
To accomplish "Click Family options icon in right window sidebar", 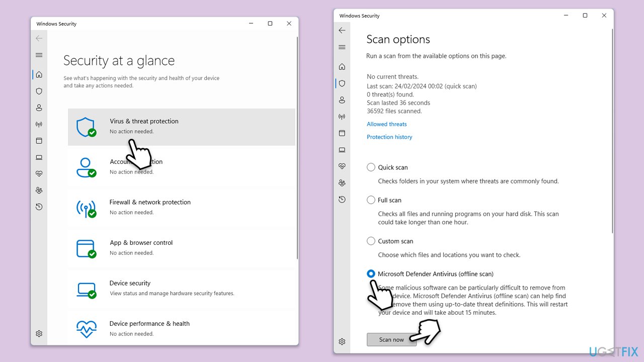I will point(342,183).
